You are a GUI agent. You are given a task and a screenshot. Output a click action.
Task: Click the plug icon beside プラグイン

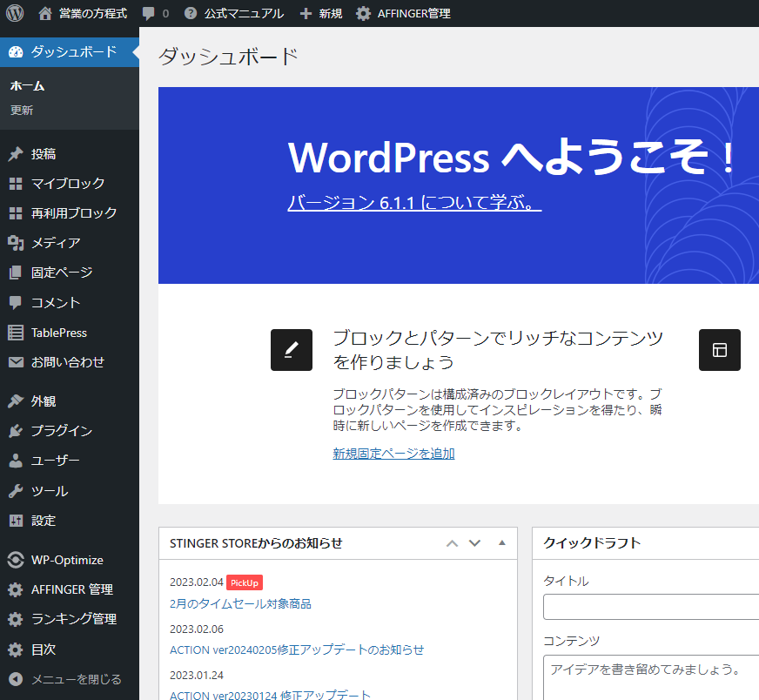pyautogui.click(x=16, y=431)
